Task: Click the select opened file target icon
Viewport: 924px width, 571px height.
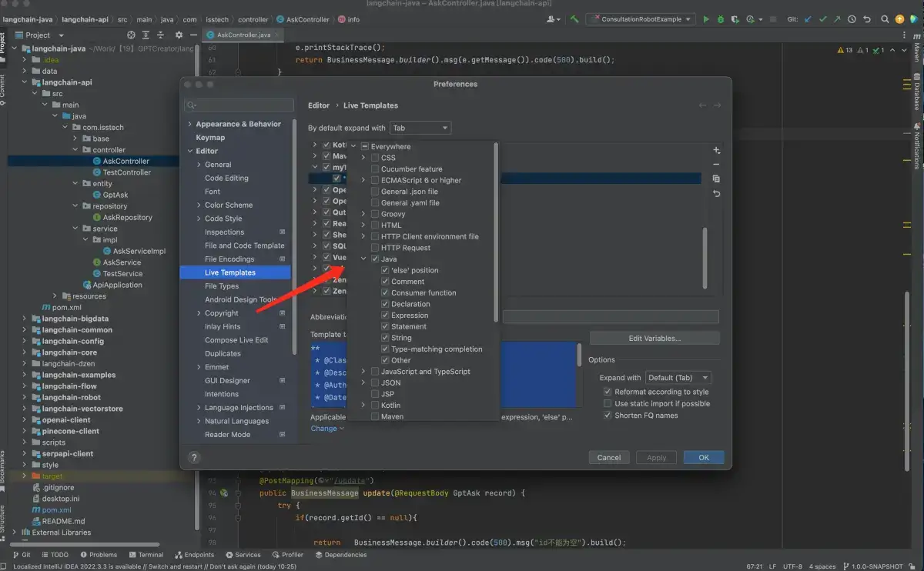Action: pyautogui.click(x=131, y=35)
